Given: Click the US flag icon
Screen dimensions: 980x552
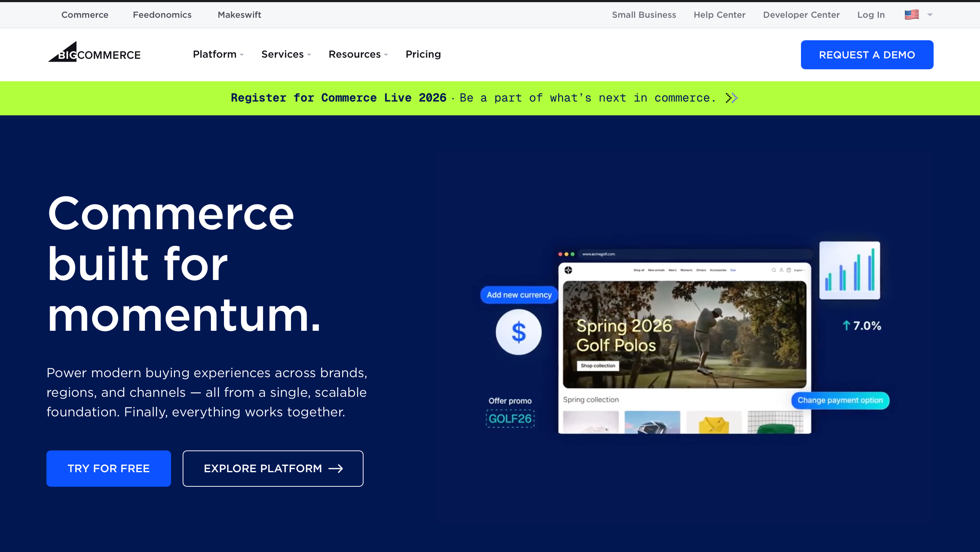Looking at the screenshot, I should pyautogui.click(x=912, y=15).
